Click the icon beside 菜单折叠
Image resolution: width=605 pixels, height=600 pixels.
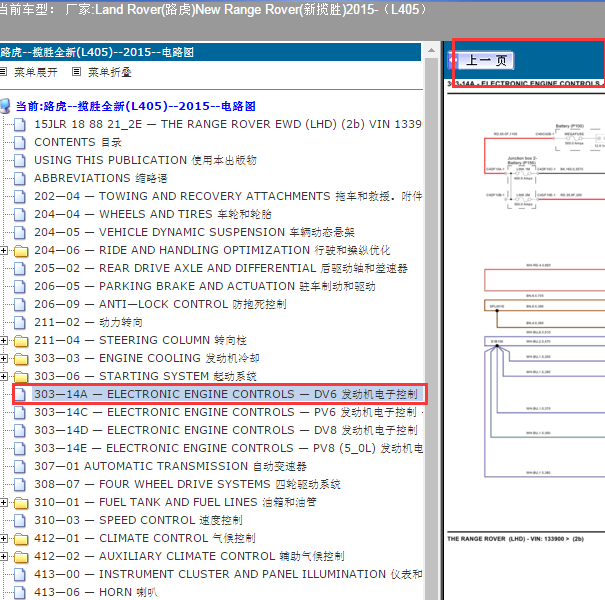pos(76,72)
